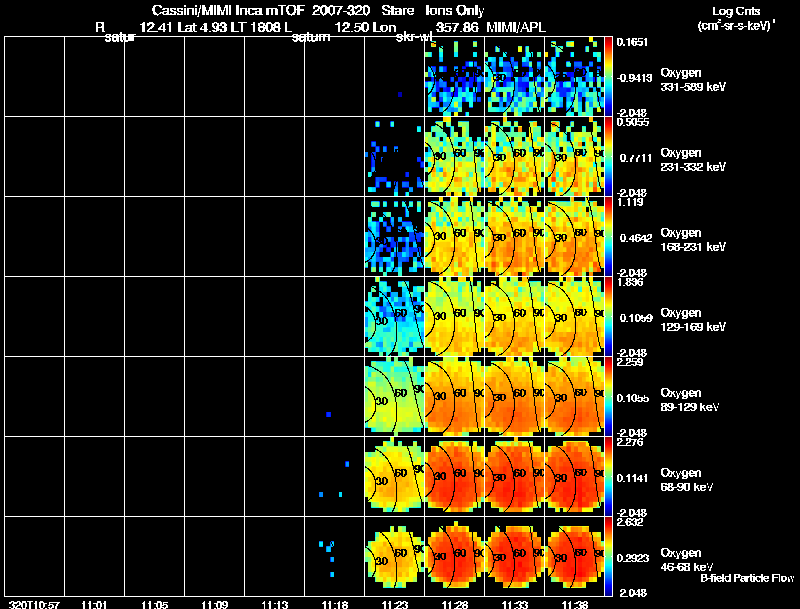The width and height of the screenshot is (800, 609).
Task: Click the 'Oxygen 68-90 keV' row label
Action: 687,480
